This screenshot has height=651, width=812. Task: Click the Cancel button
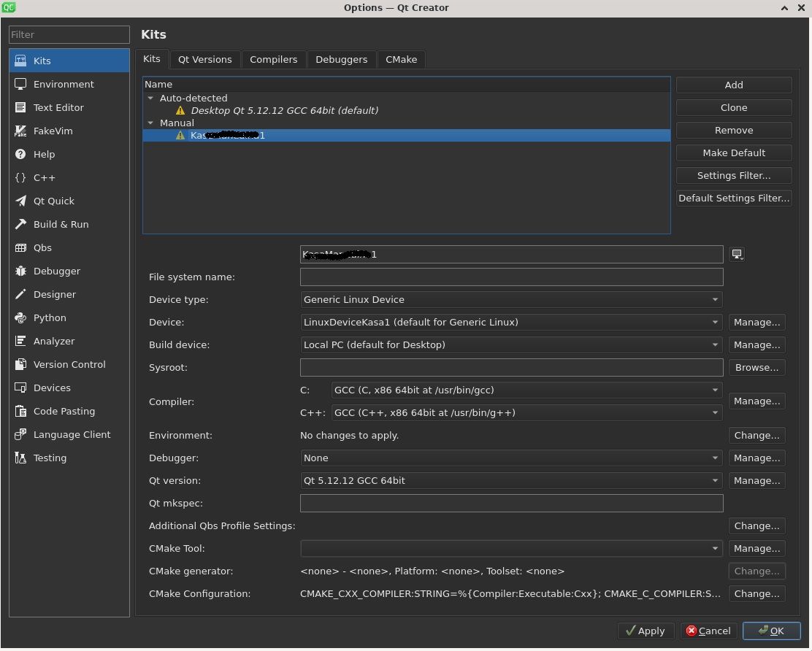tap(708, 632)
